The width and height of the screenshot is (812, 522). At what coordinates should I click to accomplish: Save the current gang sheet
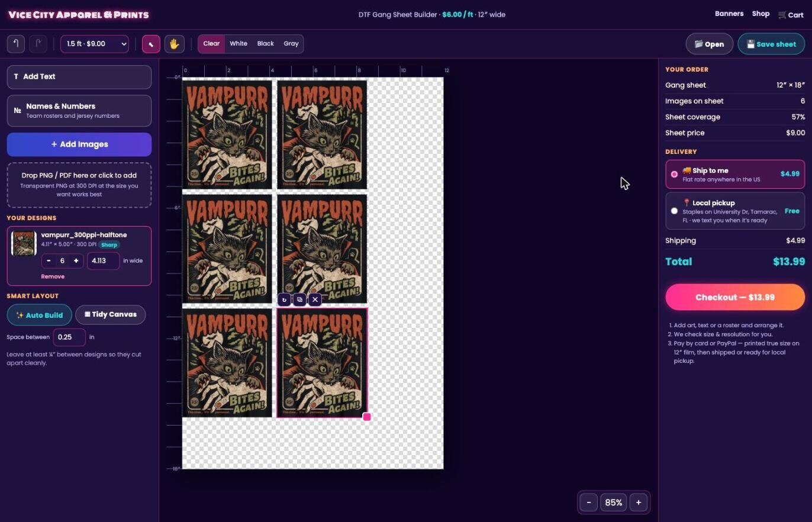point(771,44)
